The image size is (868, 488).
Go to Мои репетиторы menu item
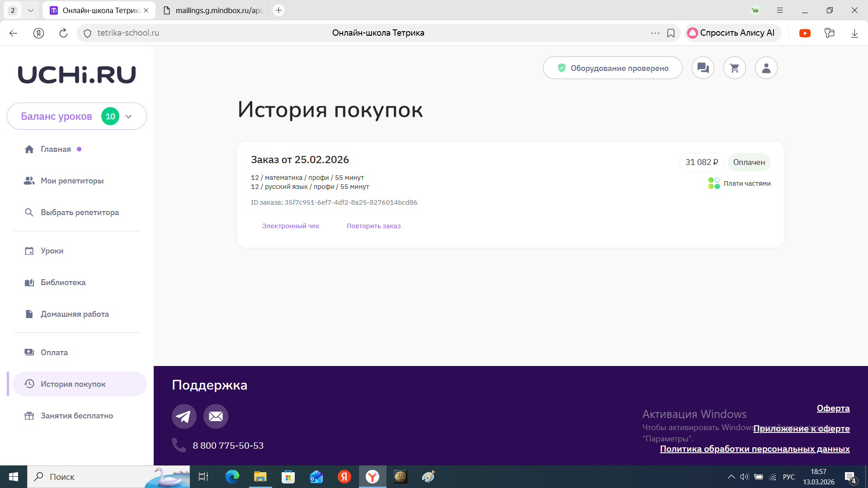coord(72,181)
